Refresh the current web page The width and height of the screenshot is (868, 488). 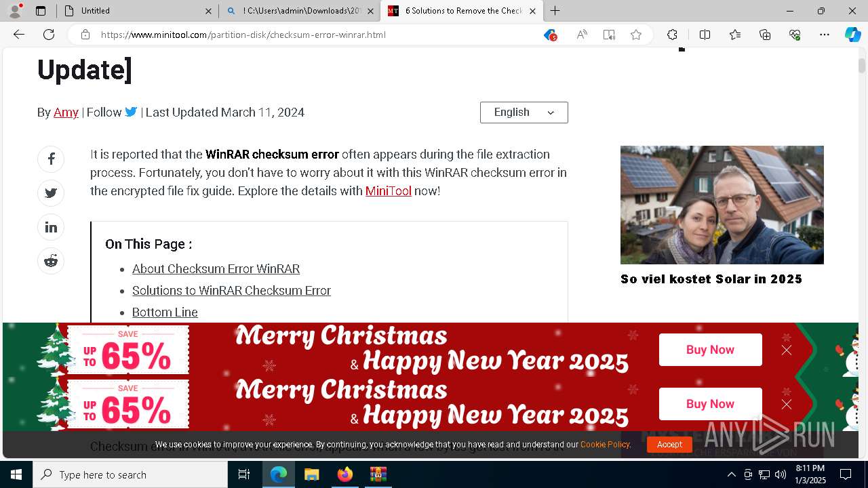[x=49, y=35]
